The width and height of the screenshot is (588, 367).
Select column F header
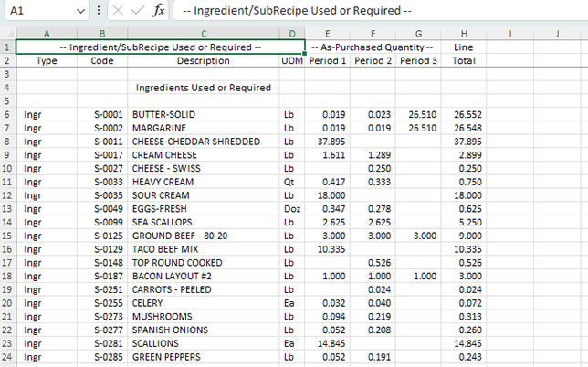coord(373,34)
